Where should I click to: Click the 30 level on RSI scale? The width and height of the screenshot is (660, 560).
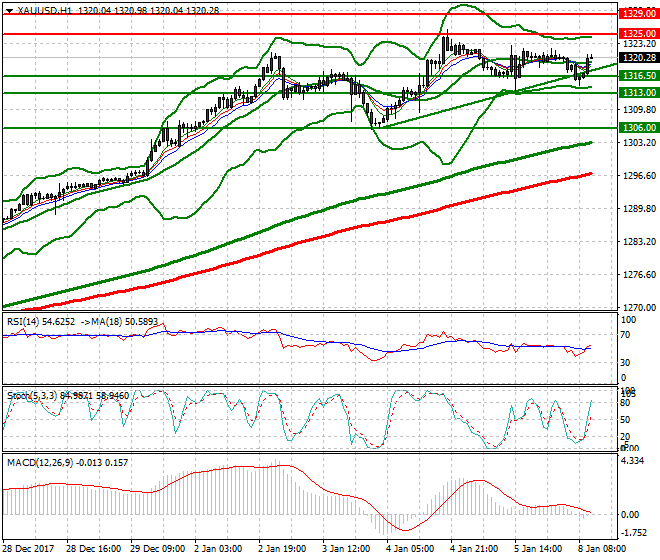(x=625, y=363)
